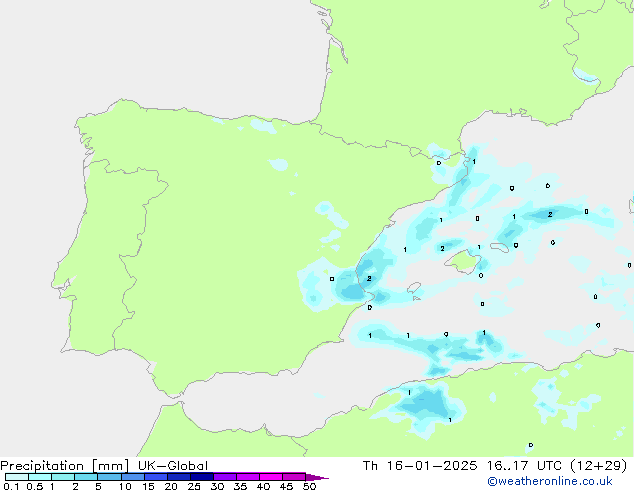Select the 40–45 mm magenta legend swatch
The height and width of the screenshot is (490, 634).
271,477
